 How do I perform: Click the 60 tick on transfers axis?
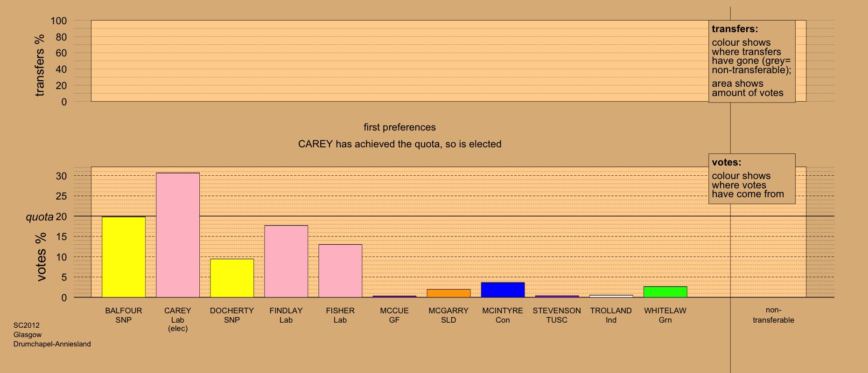click(62, 53)
